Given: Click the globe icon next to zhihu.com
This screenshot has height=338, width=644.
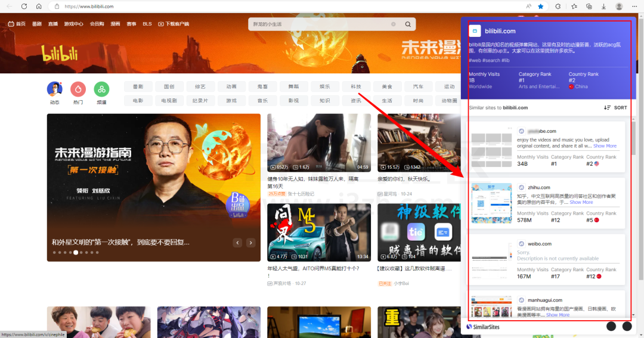Looking at the screenshot, I should [x=521, y=187].
